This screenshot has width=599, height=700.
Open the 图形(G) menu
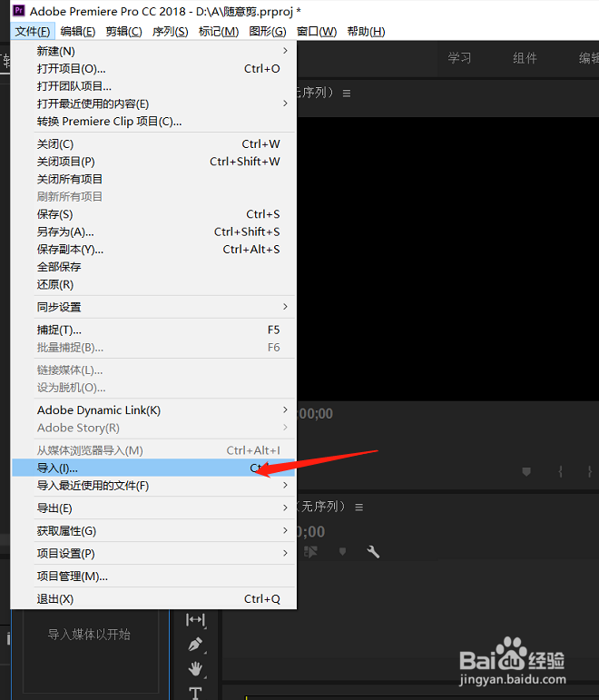tap(268, 32)
